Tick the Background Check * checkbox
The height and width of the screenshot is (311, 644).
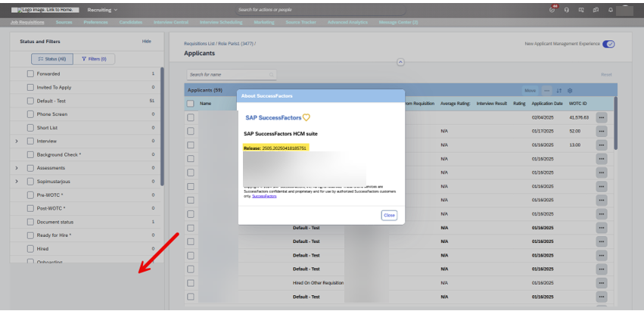point(30,154)
